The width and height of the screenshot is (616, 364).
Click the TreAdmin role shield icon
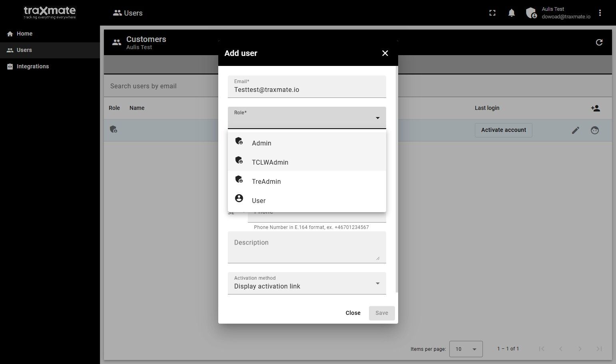239,179
